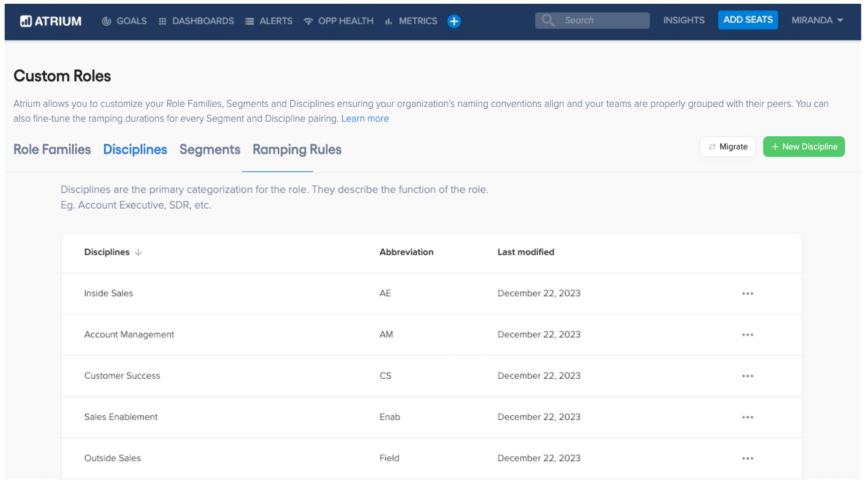
Task: Click the New Discipline button
Action: click(x=803, y=147)
